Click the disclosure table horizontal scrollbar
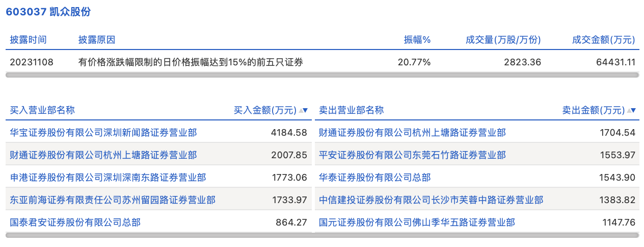 click(322, 75)
